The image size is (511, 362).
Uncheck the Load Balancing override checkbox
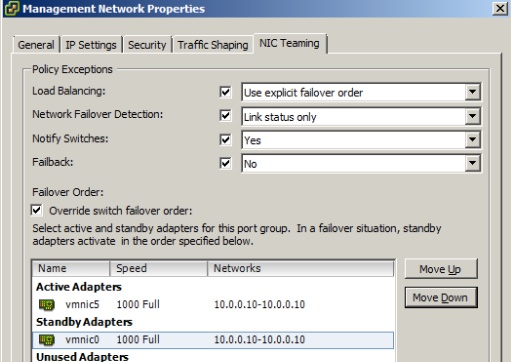pyautogui.click(x=225, y=92)
